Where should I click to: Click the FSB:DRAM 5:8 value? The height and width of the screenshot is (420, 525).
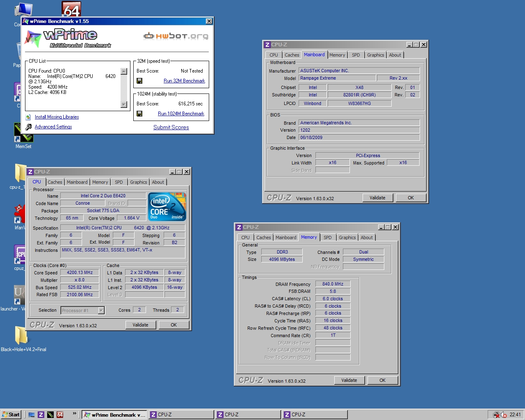pos(333,291)
